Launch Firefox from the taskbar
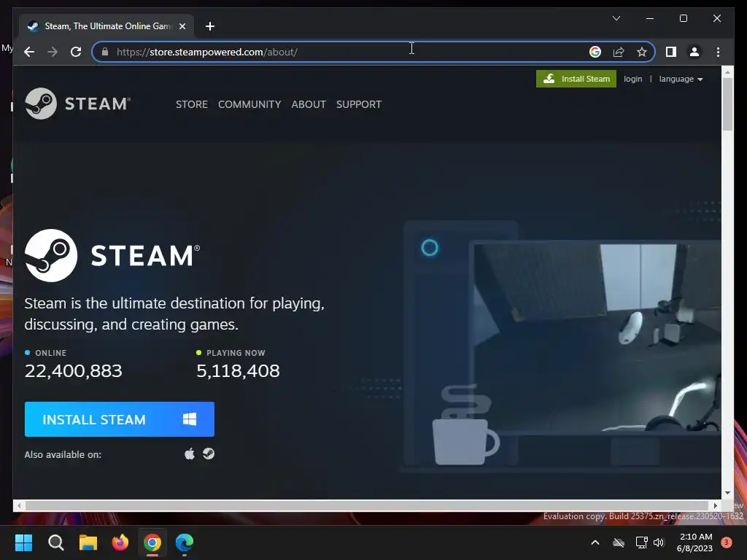 click(120, 542)
